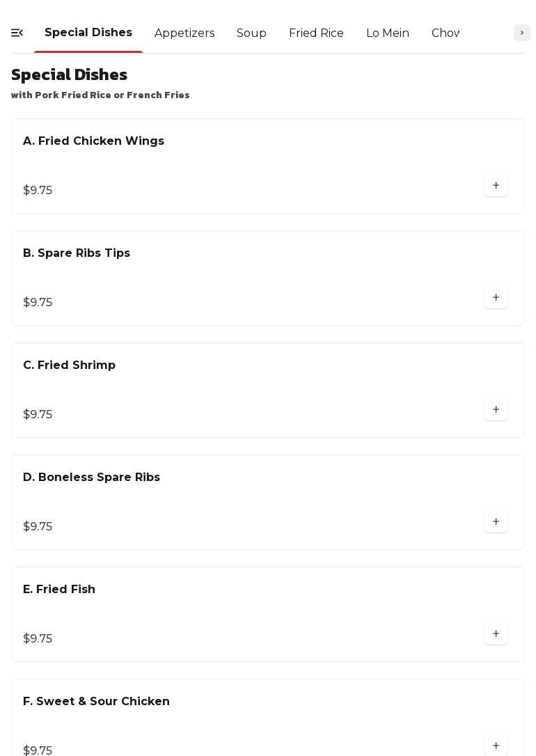Open the E. Fried Fish item card
The width and height of the screenshot is (536, 756).
coord(59,590)
